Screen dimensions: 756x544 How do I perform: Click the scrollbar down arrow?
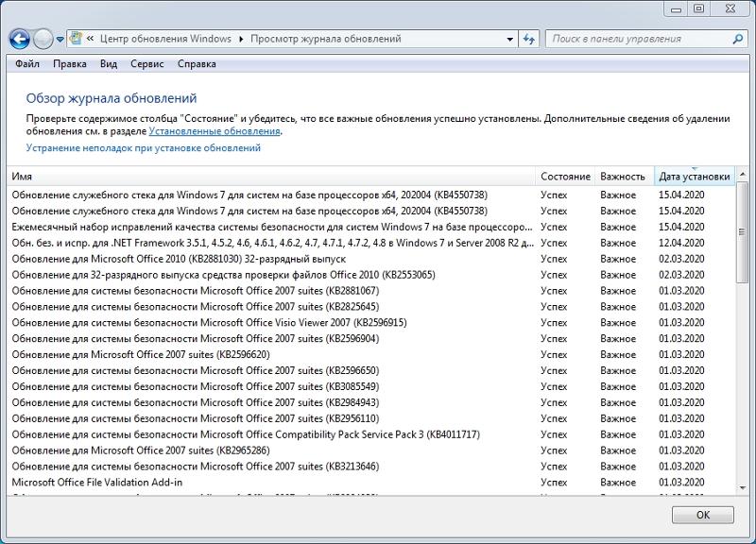[x=743, y=488]
